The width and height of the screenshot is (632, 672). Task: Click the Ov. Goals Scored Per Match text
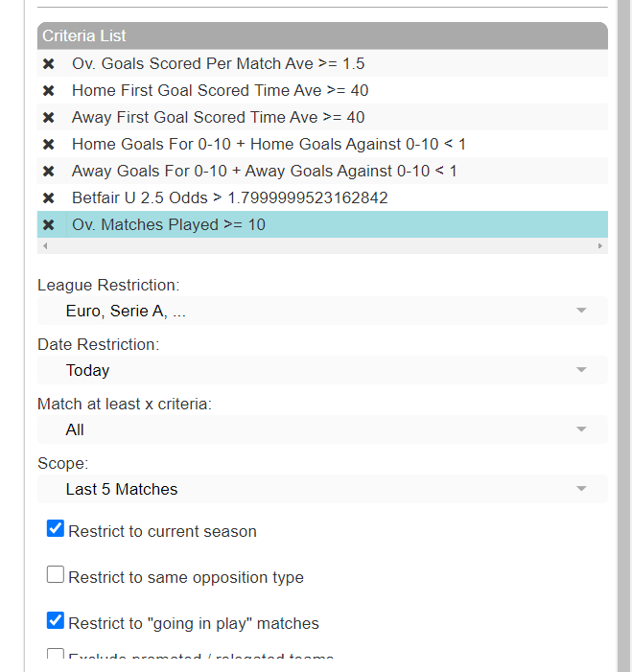click(218, 64)
